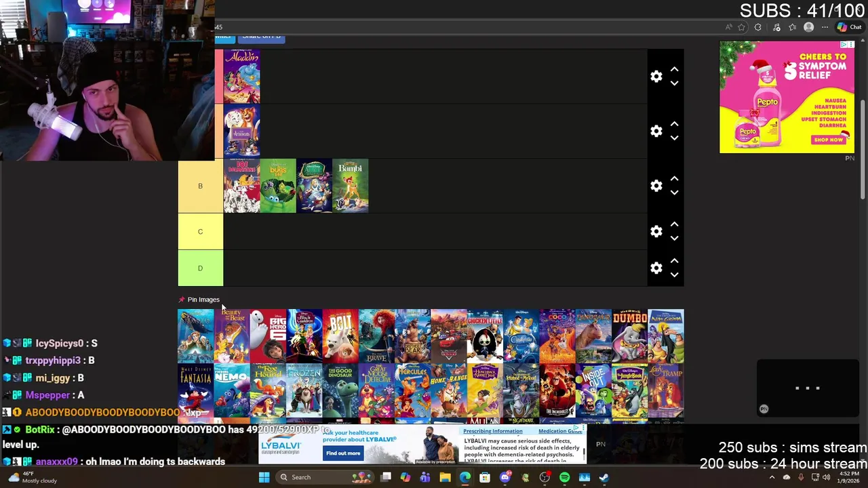The height and width of the screenshot is (488, 868).
Task: Select the Aladdin poster in the tier list
Action: 241,77
